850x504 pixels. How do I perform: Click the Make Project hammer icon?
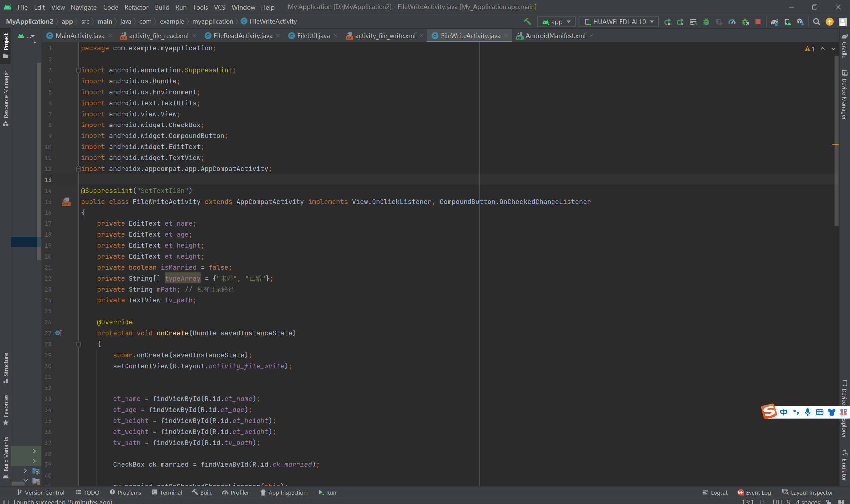tap(527, 21)
